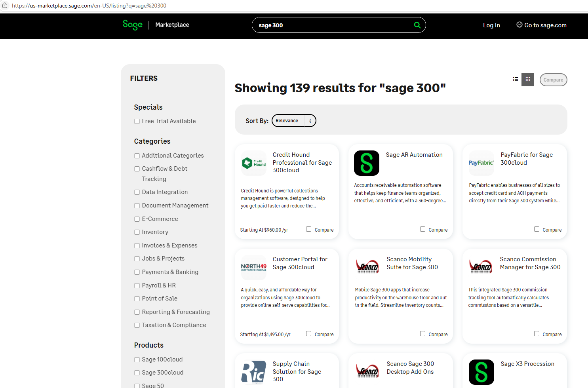
Task: Tick Free Trial Available checkbox
Action: [x=137, y=122]
